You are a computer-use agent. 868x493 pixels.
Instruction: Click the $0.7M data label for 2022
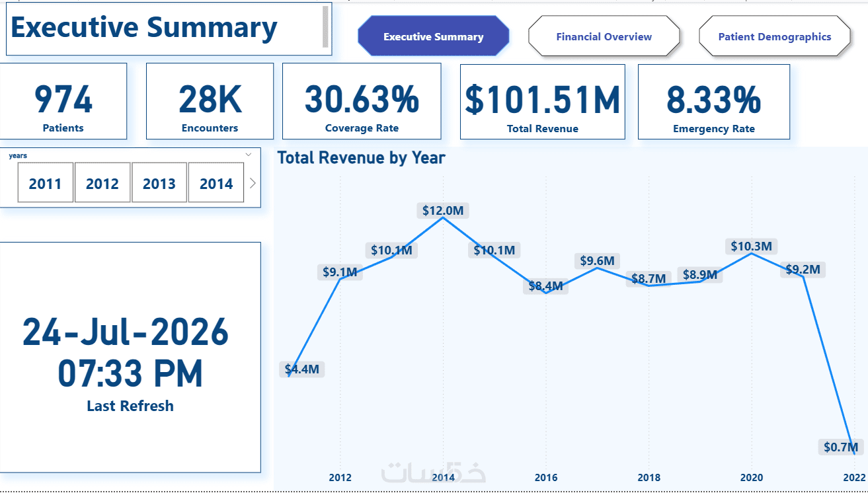pos(841,447)
